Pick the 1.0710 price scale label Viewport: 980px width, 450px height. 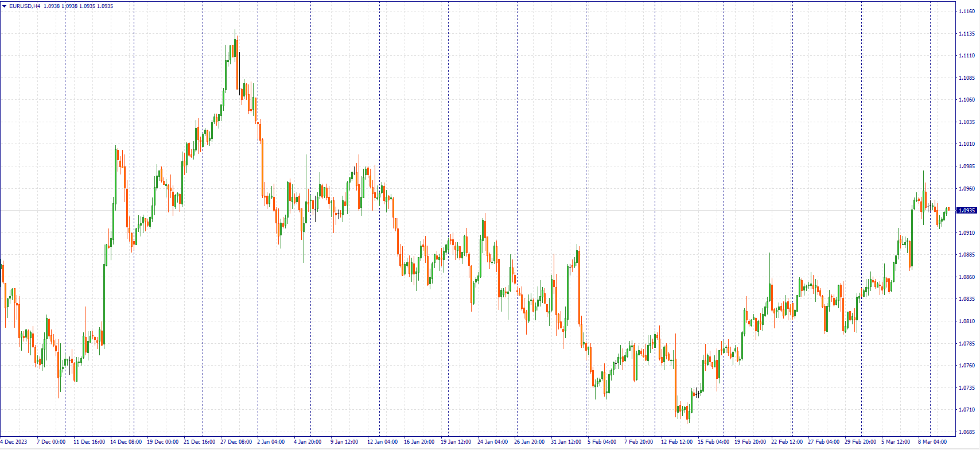pos(966,410)
